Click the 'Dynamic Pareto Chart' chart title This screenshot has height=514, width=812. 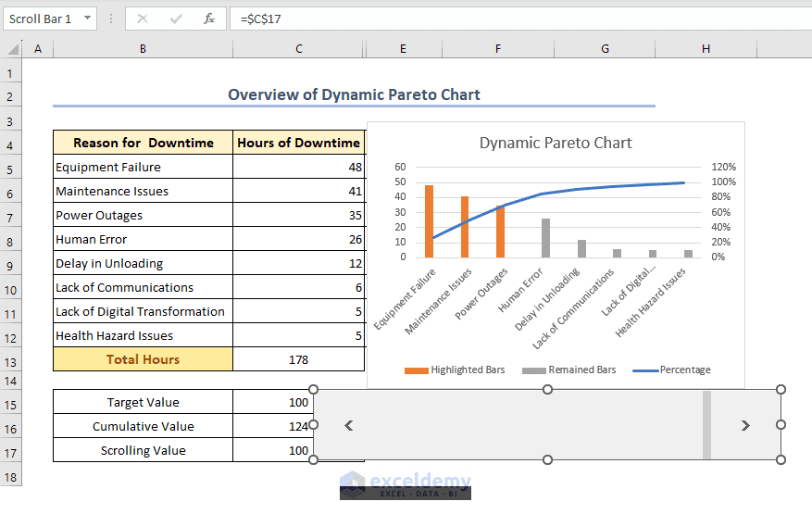pos(556,143)
